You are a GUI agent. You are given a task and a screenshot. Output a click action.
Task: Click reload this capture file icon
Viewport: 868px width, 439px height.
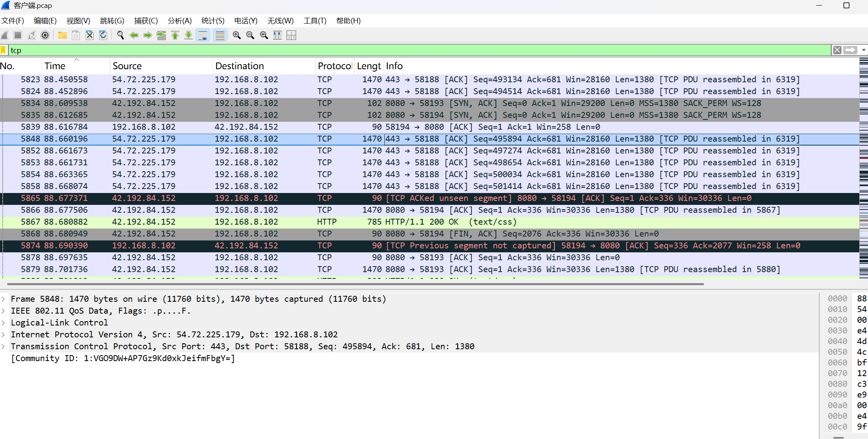103,35
